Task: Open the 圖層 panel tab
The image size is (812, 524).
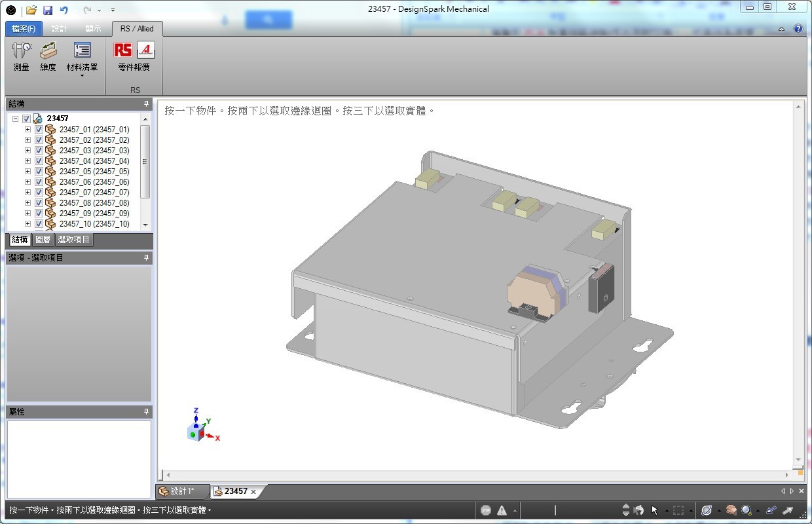Action: [43, 240]
